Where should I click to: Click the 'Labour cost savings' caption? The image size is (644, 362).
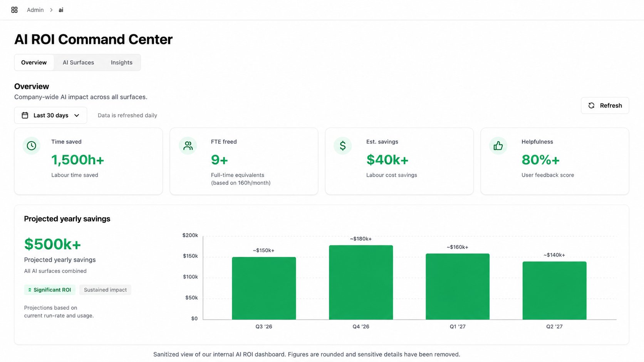tap(392, 175)
